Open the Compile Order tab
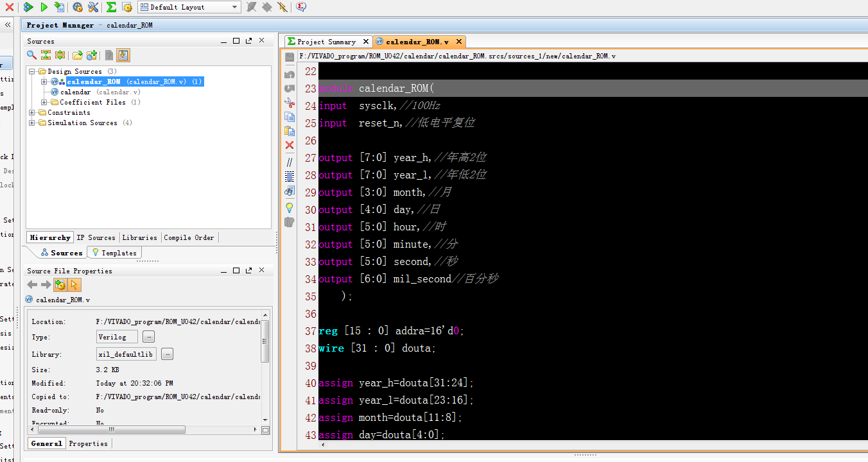Screen dimensions: 868x462 coord(189,237)
